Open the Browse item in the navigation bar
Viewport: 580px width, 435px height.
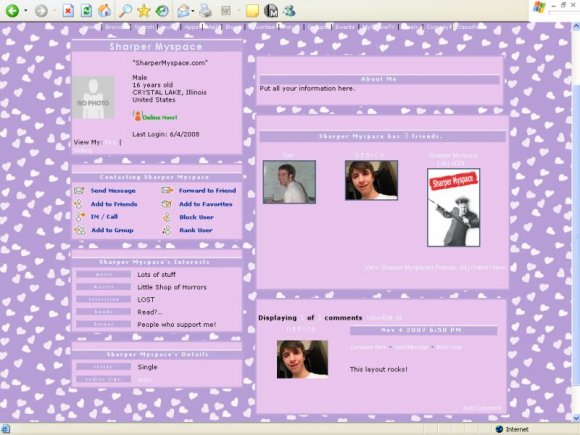coord(115,27)
